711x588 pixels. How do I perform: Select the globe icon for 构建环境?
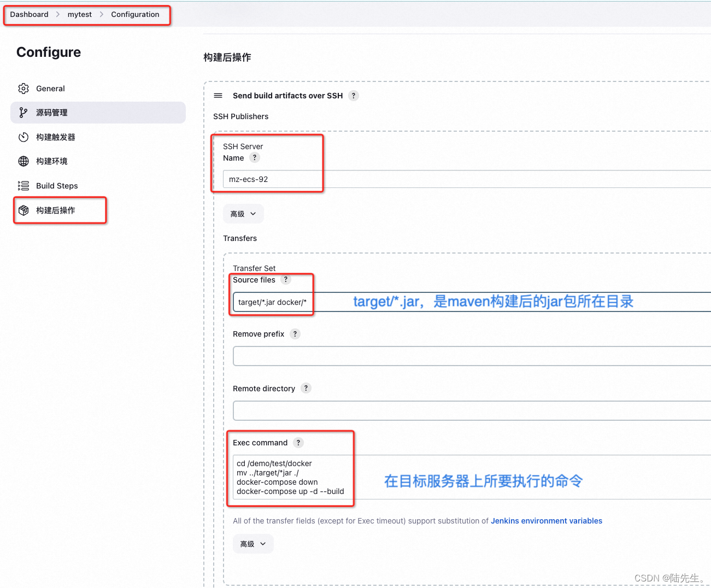tap(23, 161)
